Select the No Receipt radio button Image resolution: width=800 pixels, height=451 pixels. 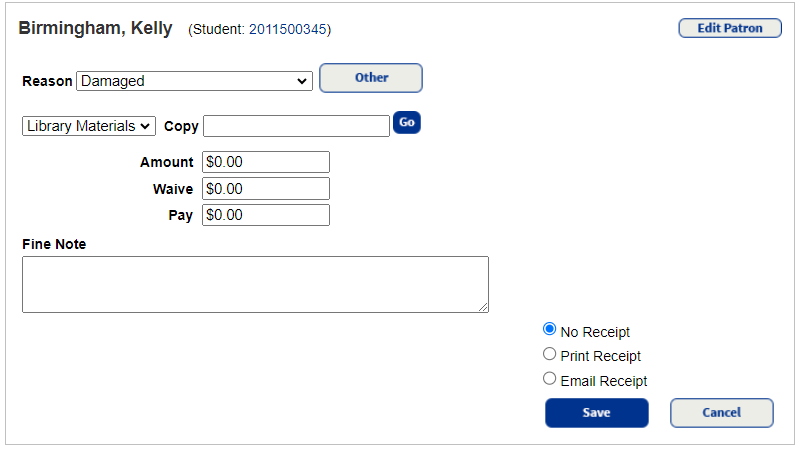click(549, 329)
